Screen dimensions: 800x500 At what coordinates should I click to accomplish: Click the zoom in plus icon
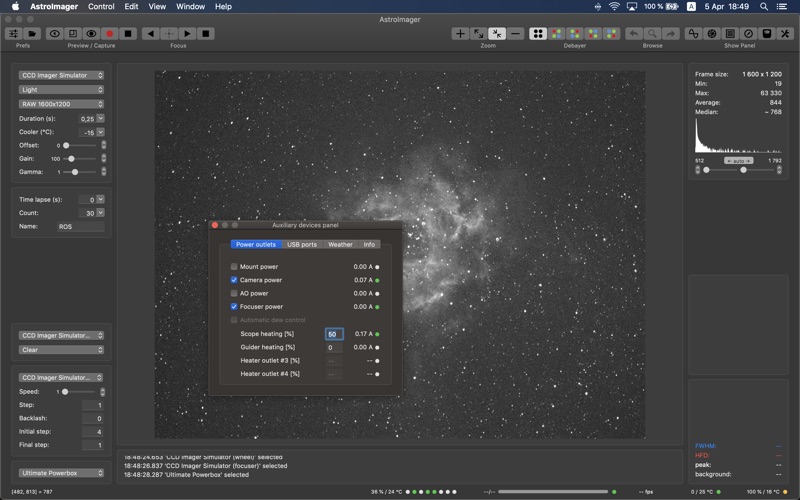click(460, 34)
